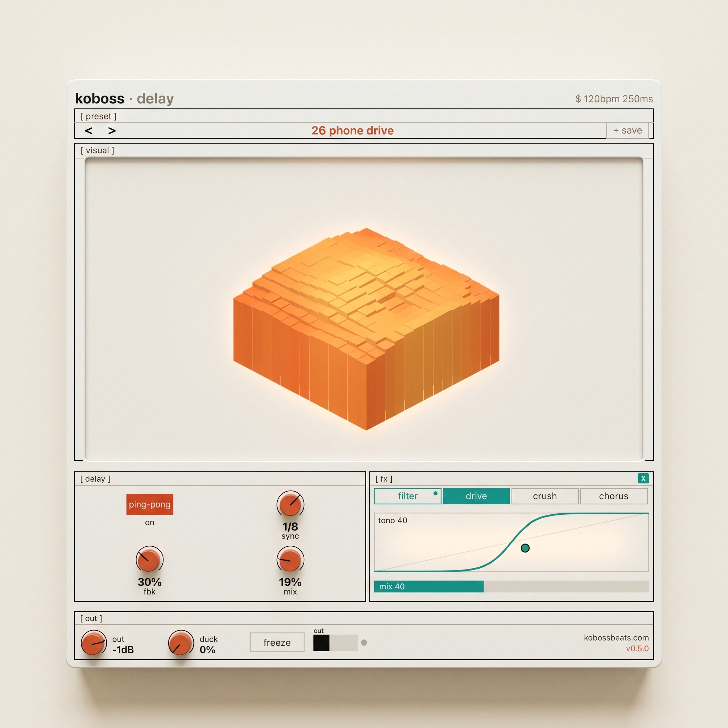Toggle the freeze button
The height and width of the screenshot is (728, 728).
[x=277, y=642]
